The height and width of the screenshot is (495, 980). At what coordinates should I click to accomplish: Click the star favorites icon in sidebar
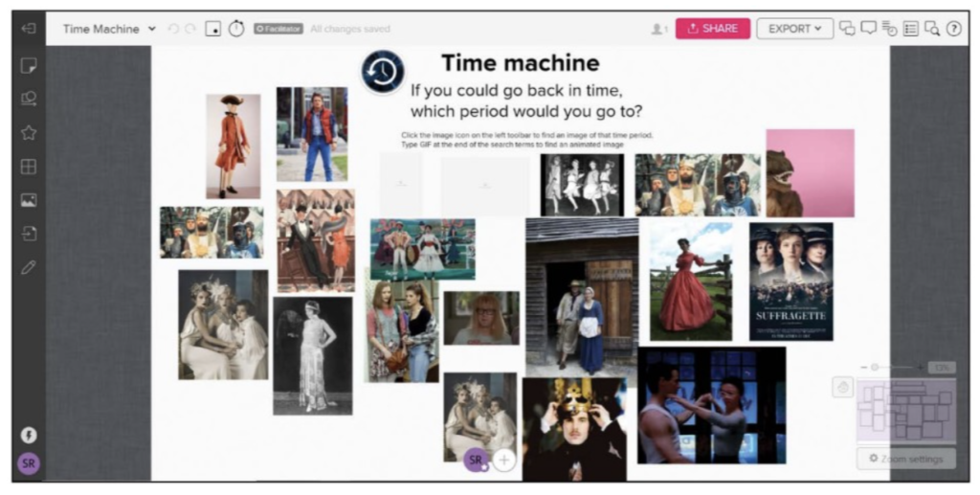tap(29, 132)
